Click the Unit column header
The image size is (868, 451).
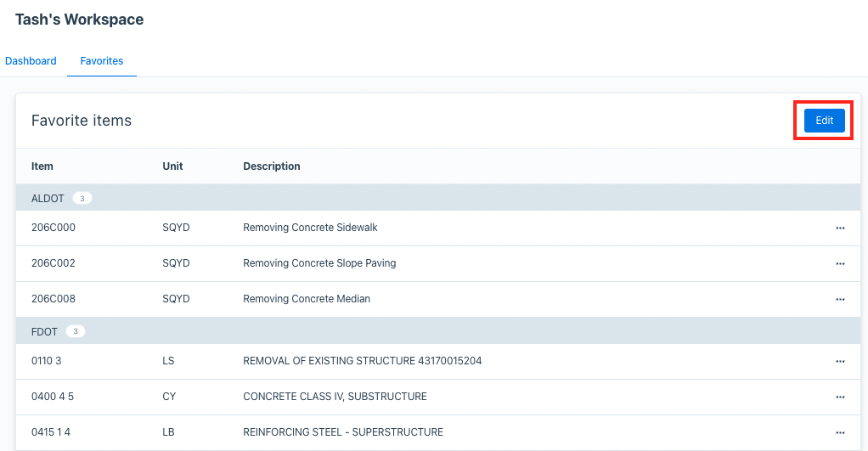(172, 166)
